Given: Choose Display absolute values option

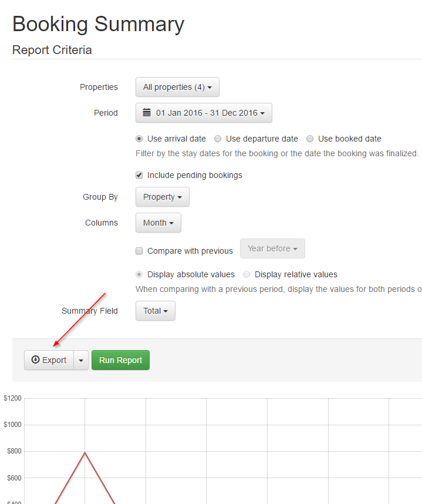Looking at the screenshot, I should tap(139, 274).
